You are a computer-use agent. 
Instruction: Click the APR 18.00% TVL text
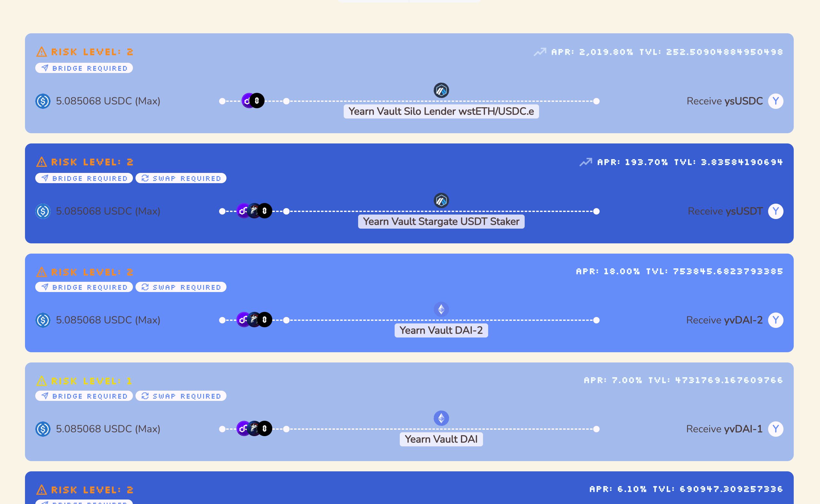pos(679,271)
